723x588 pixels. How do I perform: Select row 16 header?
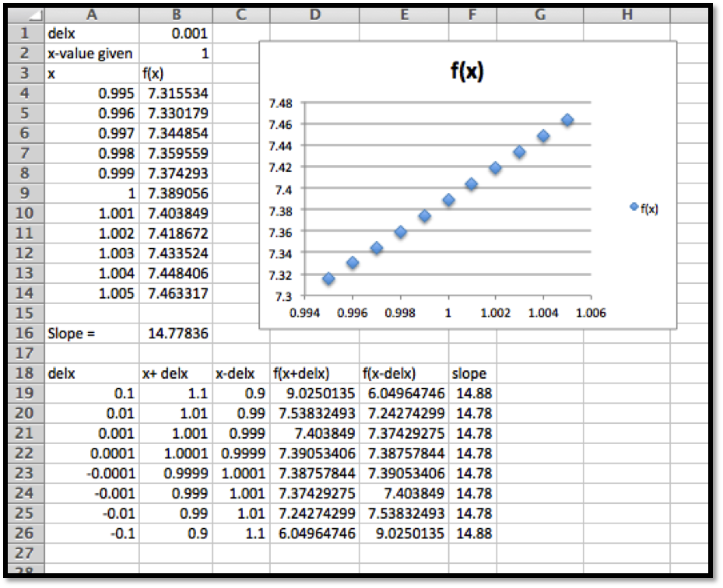[25, 333]
